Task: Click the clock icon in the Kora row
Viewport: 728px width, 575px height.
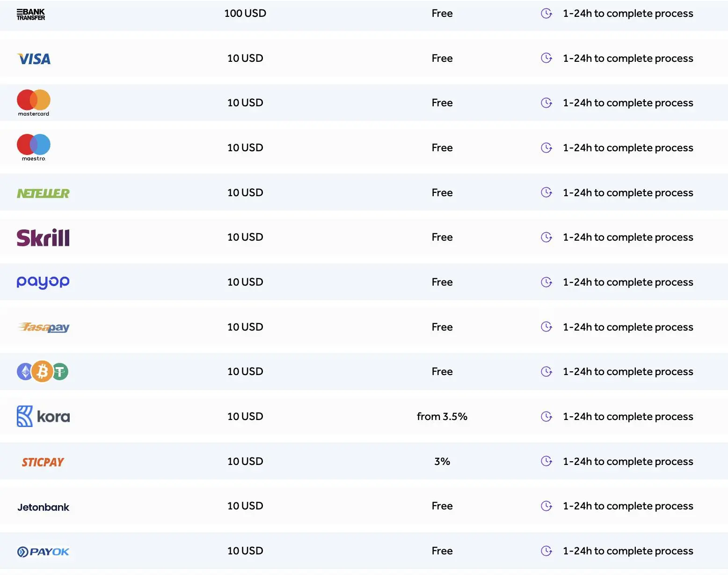Action: [546, 416]
